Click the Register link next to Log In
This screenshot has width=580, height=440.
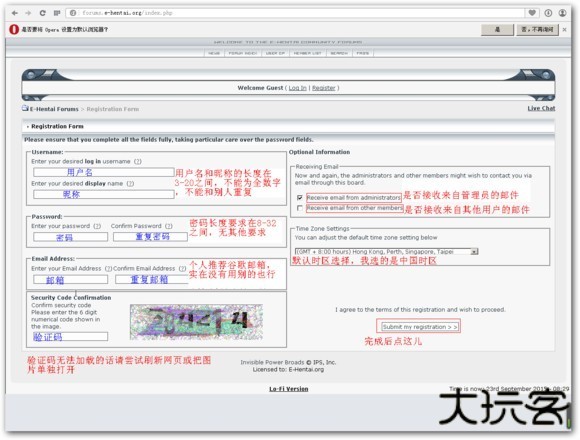point(324,88)
